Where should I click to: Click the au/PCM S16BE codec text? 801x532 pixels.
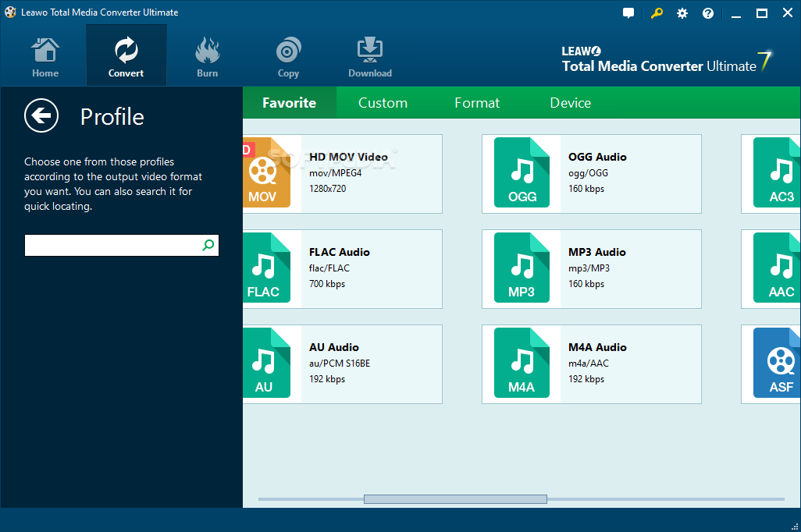coord(340,363)
